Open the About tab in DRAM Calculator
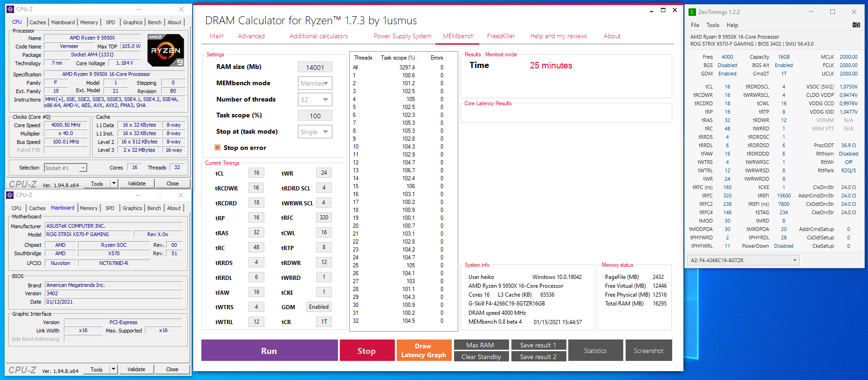 [612, 36]
